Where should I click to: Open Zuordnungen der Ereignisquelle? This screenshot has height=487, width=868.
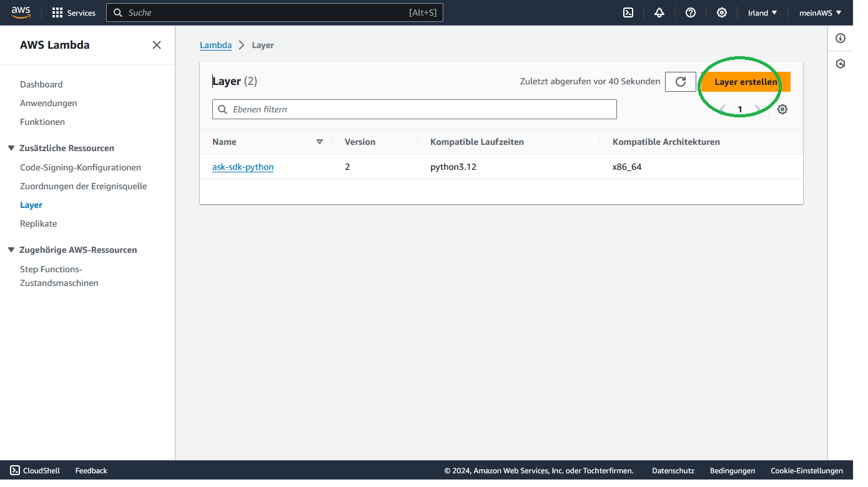point(84,186)
